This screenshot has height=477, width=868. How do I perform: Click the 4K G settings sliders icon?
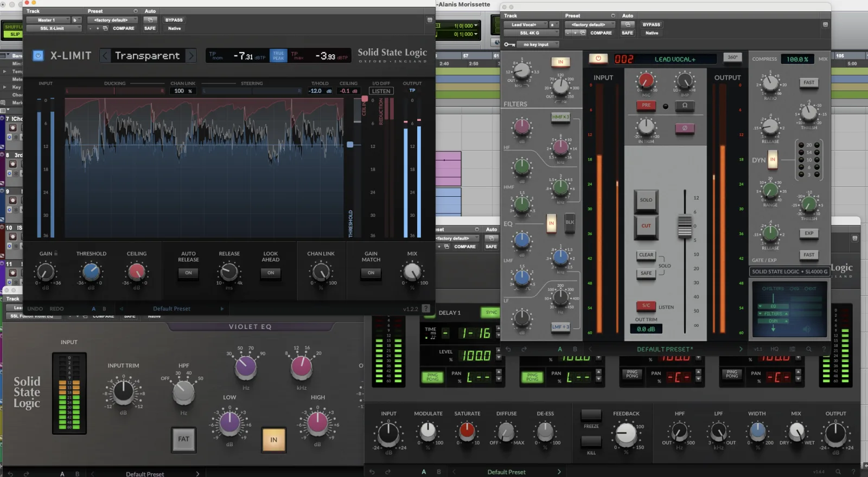(792, 349)
